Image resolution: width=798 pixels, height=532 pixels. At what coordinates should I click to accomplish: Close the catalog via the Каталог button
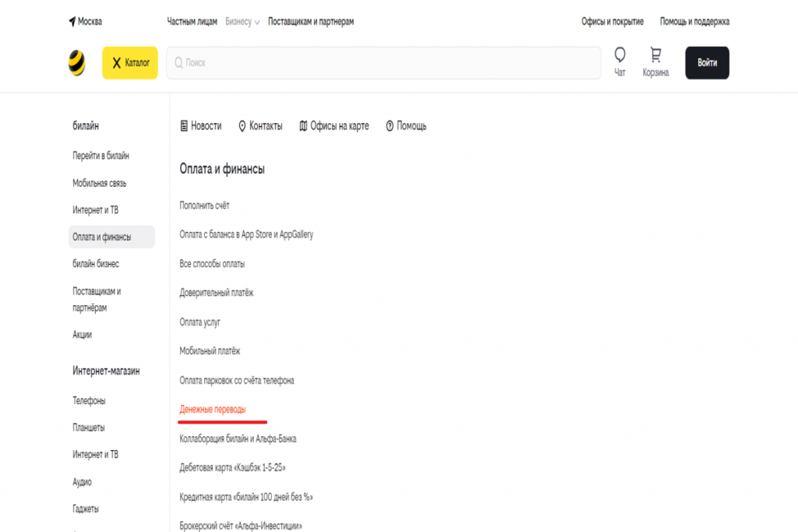click(x=130, y=62)
